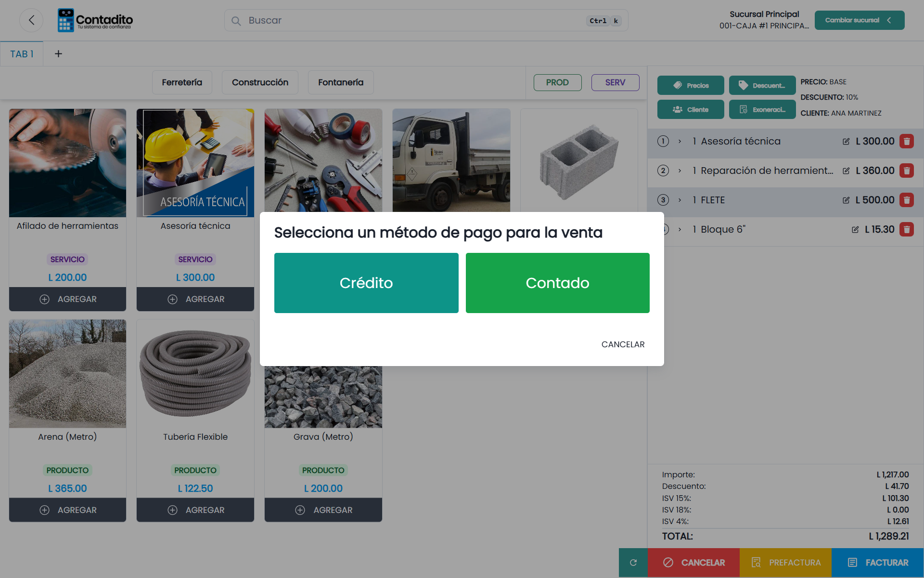Click the Cambiar sucursal button
This screenshot has width=924, height=578.
click(x=859, y=20)
